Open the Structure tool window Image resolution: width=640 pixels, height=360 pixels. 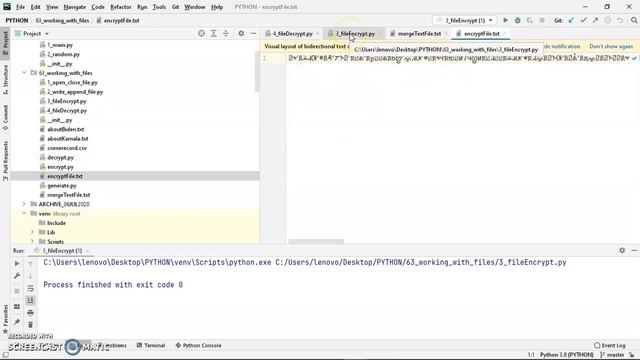point(5,80)
